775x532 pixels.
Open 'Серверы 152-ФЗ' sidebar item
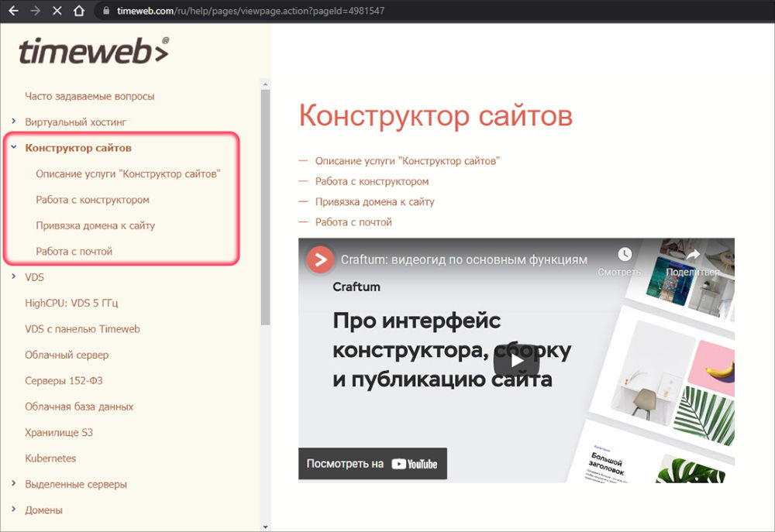[x=64, y=381]
